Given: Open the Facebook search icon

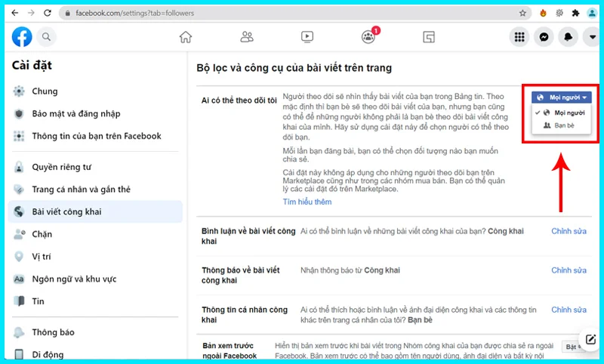Looking at the screenshot, I should (x=46, y=37).
